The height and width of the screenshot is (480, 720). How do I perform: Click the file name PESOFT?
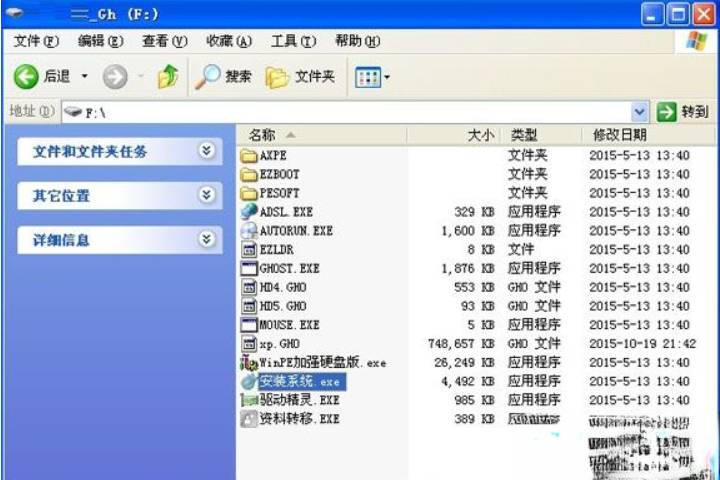(x=280, y=193)
